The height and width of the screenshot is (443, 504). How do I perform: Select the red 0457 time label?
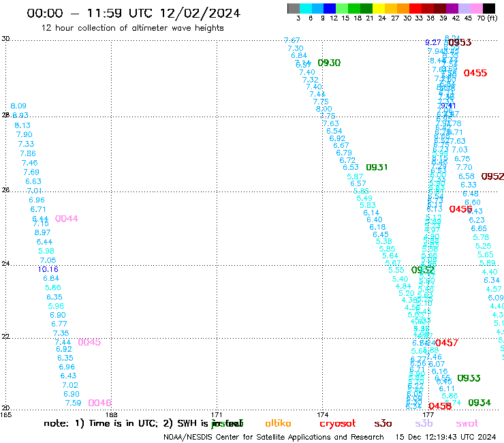click(447, 343)
